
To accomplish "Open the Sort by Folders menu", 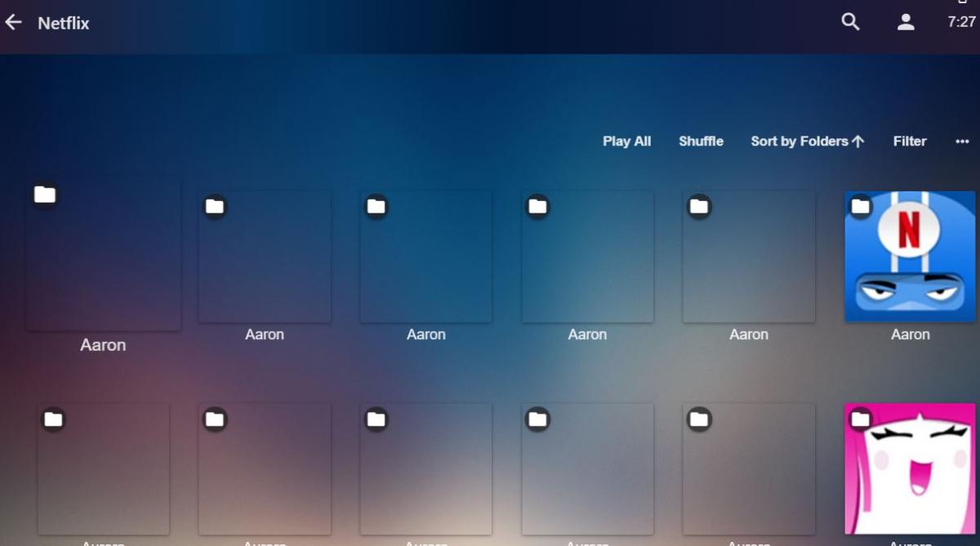I will coord(807,141).
